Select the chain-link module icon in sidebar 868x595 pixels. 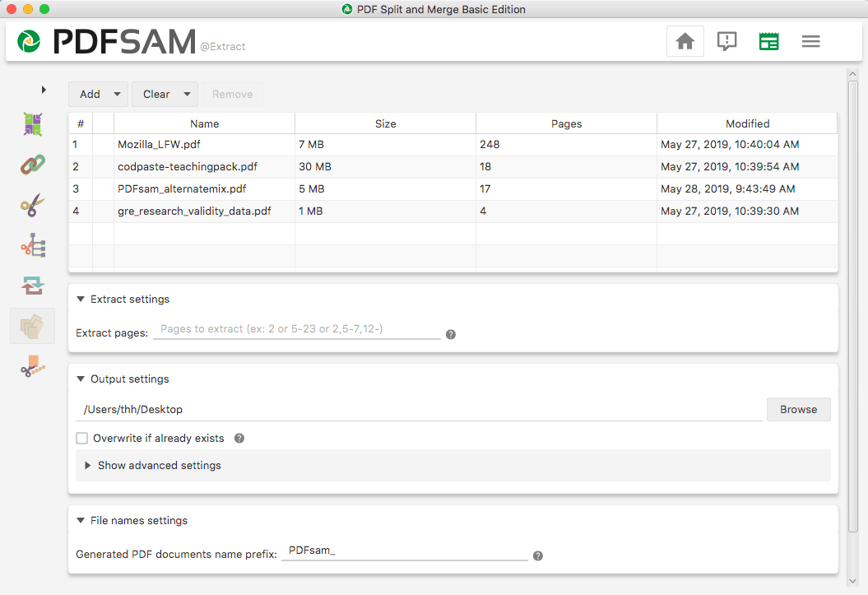[31, 165]
